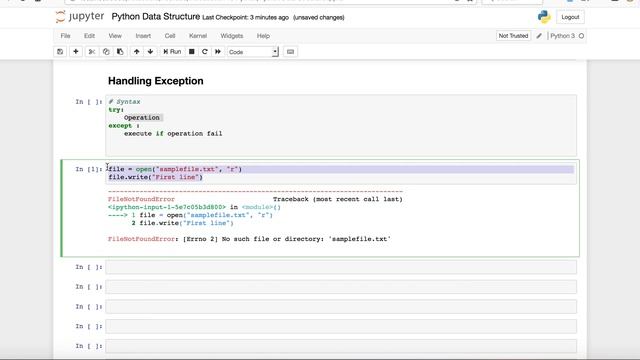Image resolution: width=640 pixels, height=360 pixels.
Task: Paste cells below icon
Action: [120, 52]
